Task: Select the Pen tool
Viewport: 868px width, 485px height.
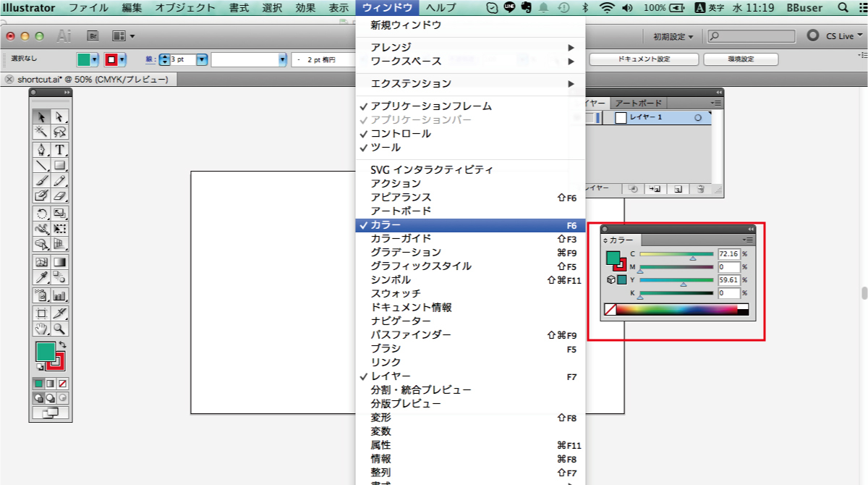Action: coord(41,150)
